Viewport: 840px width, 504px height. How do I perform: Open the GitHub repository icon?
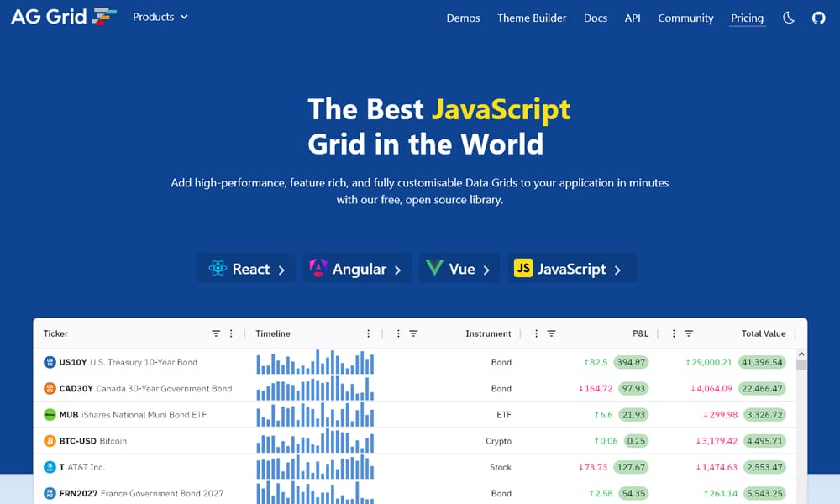pos(818,18)
